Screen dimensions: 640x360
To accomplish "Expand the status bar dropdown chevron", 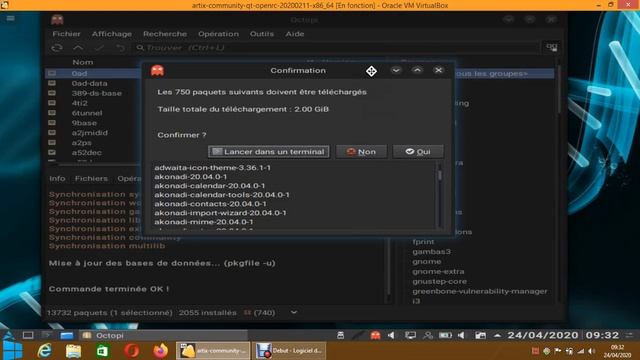I will pyautogui.click(x=293, y=313).
